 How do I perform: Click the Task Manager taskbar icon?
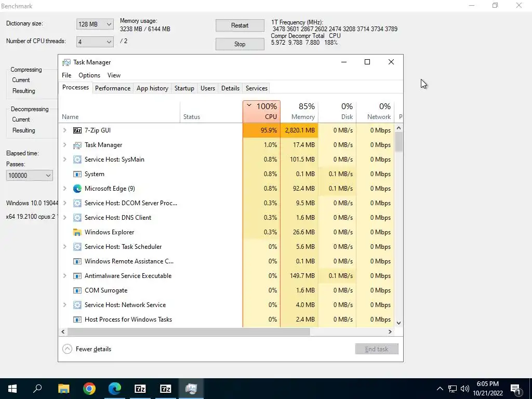pos(191,389)
